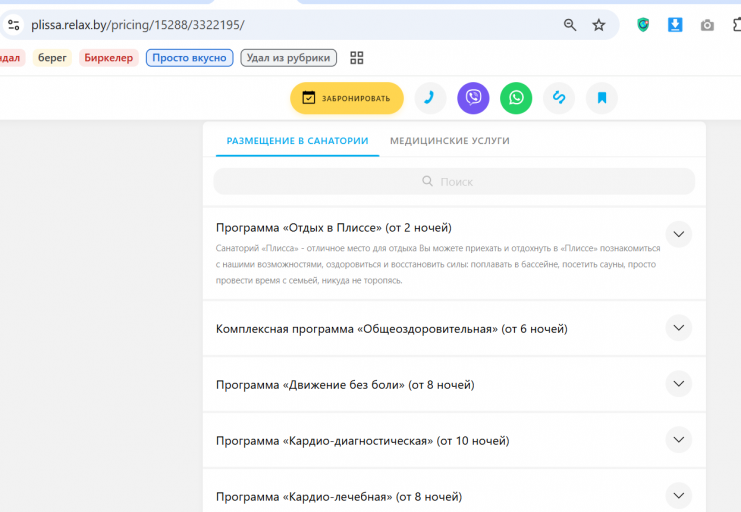Click the phone call icon button
Screen dimensions: 741x512
point(430,98)
